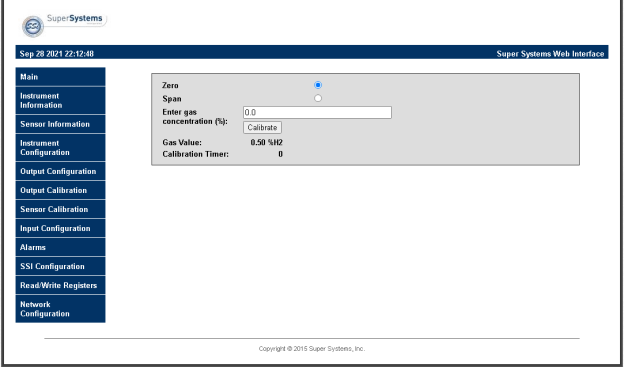Navigate to Output Configuration
Viewport: 624px width, 367px height.
click(x=60, y=171)
